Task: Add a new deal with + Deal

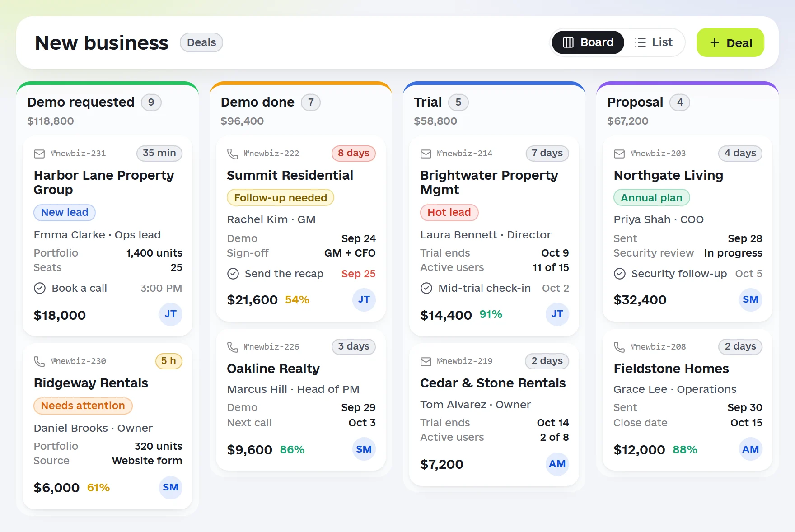Action: 730,42
